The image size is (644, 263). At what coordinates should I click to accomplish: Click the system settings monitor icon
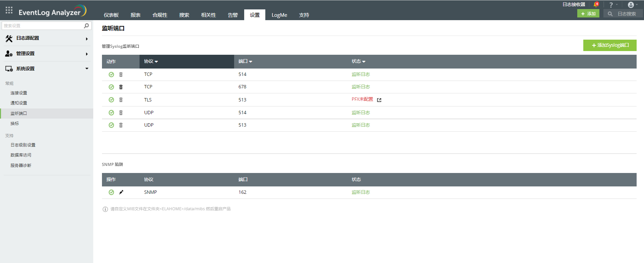(x=9, y=69)
